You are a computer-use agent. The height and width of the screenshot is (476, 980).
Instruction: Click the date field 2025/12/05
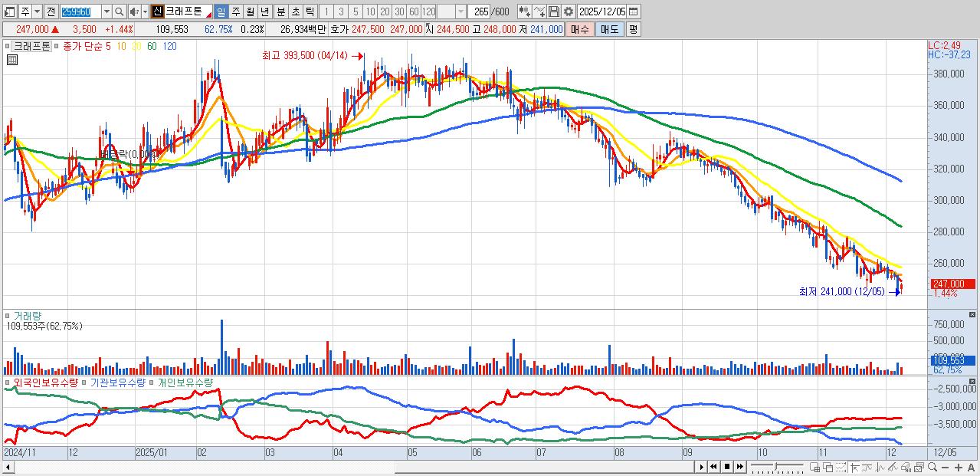[x=602, y=11]
